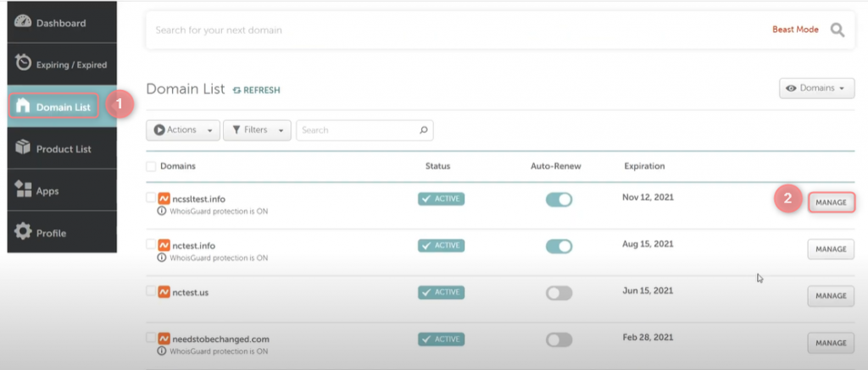Disable auto-renew for ncssltest.info
This screenshot has width=868, height=370.
pyautogui.click(x=559, y=200)
